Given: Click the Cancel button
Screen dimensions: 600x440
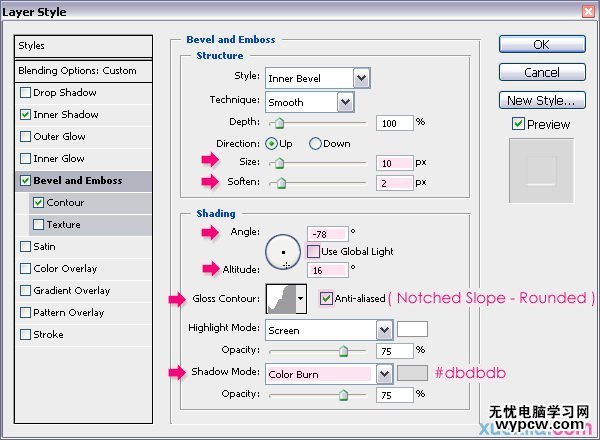Looking at the screenshot, I should click(x=542, y=72).
